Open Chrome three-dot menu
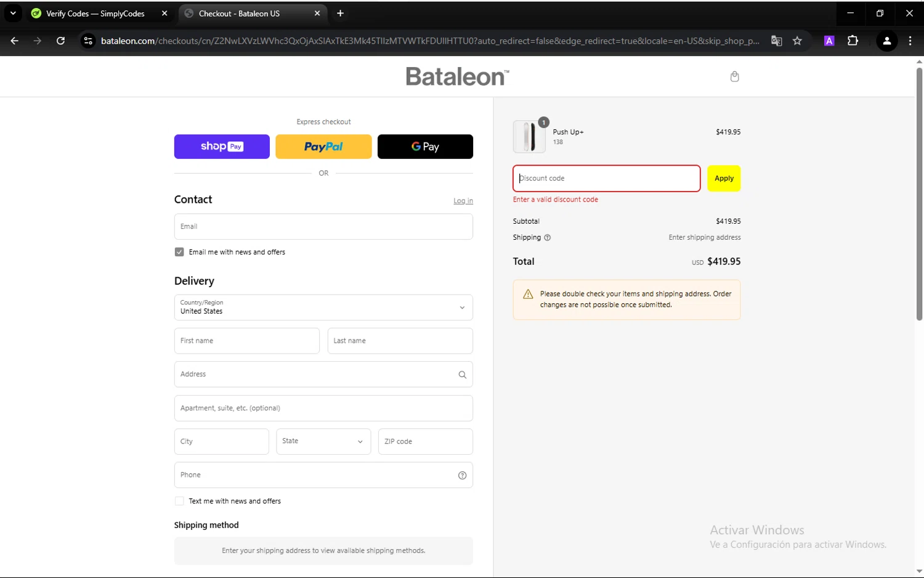Screen dimensions: 924x578 click(910, 41)
